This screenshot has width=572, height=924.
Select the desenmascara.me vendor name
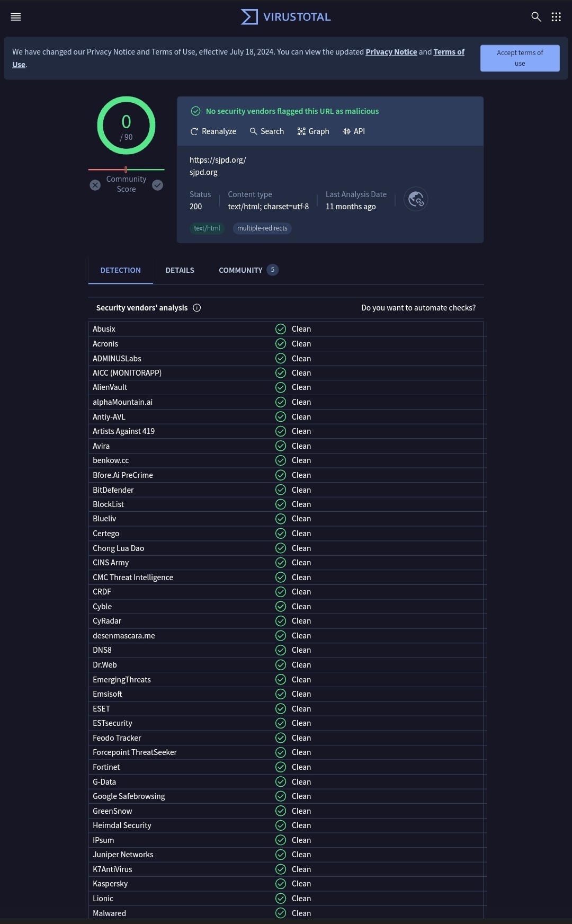[x=124, y=636]
